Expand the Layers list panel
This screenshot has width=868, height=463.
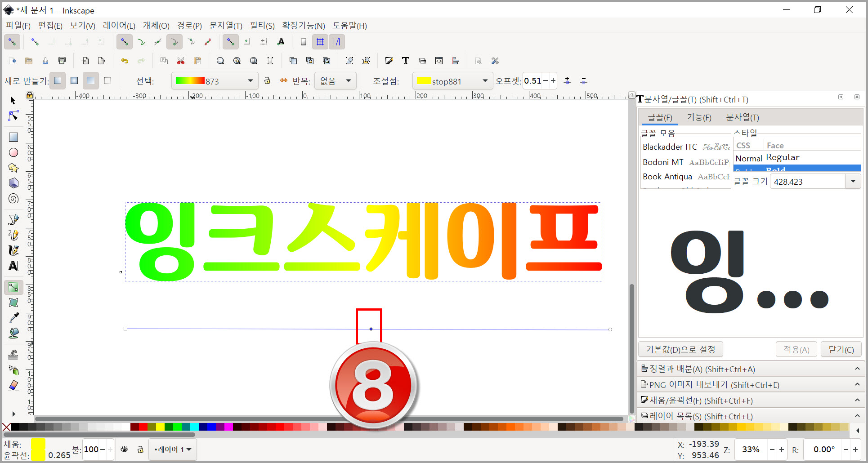click(x=751, y=416)
